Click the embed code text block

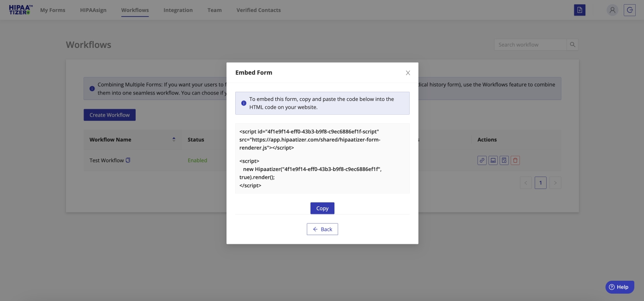coord(322,158)
